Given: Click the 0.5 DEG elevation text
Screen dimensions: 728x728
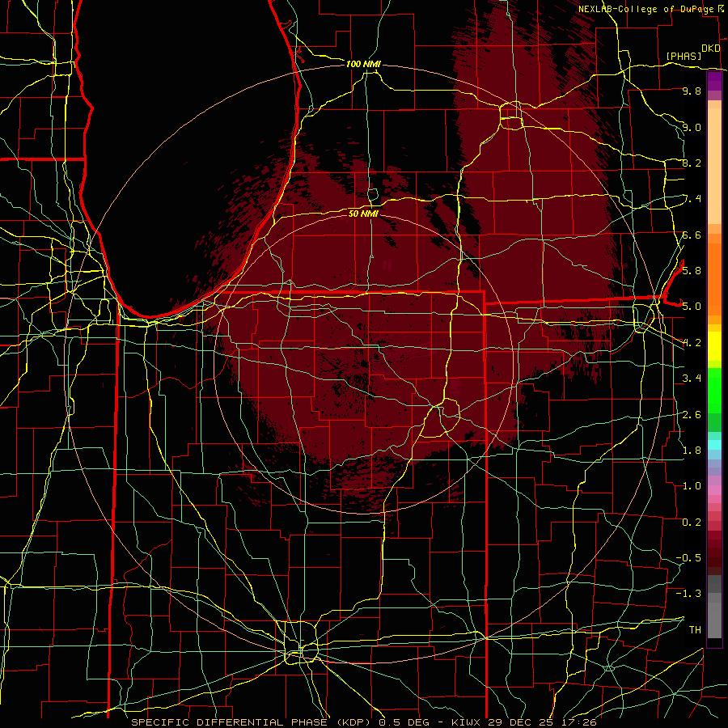Looking at the screenshot, I should pyautogui.click(x=405, y=722).
